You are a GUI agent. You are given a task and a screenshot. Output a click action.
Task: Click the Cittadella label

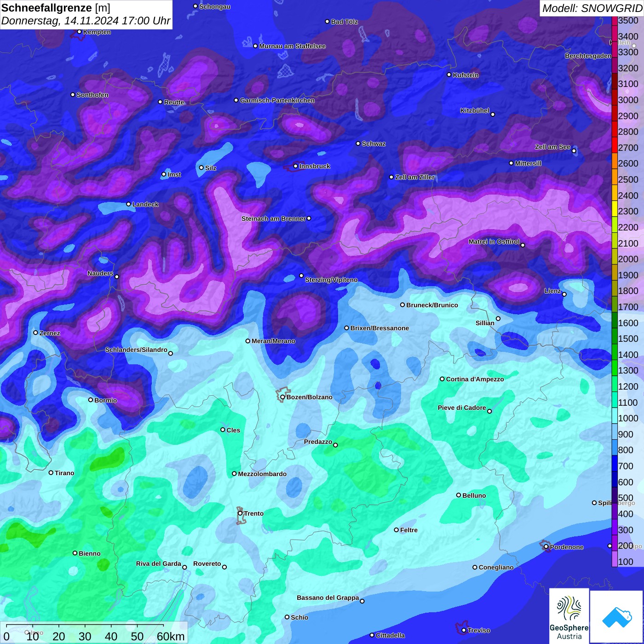[391, 635]
